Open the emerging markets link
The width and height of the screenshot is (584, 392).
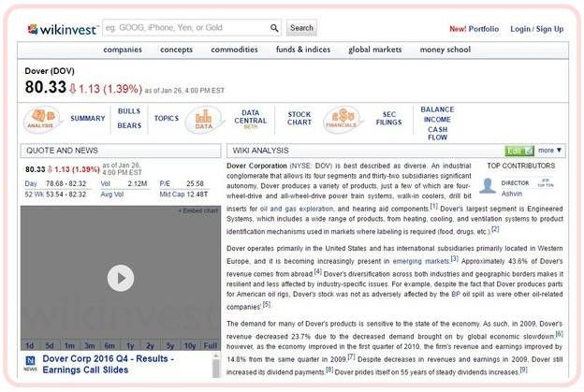pyautogui.click(x=421, y=261)
